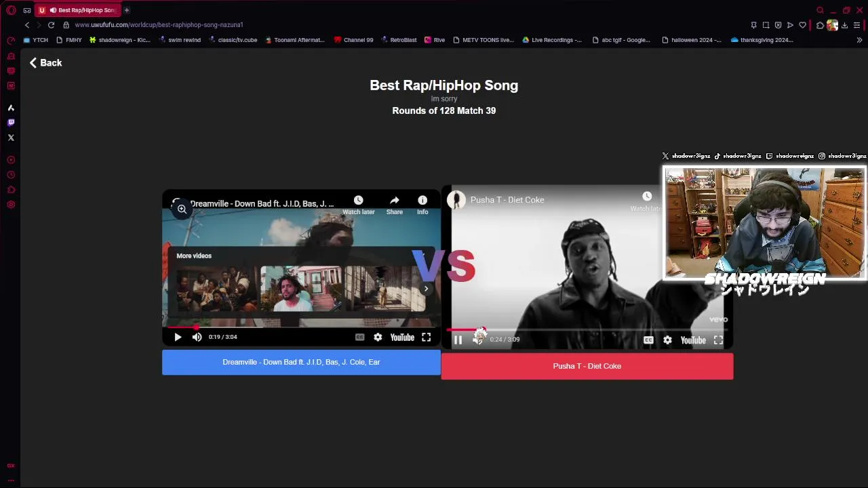Open the J. Cole suggested video thumbnail
868x488 pixels.
click(300, 289)
